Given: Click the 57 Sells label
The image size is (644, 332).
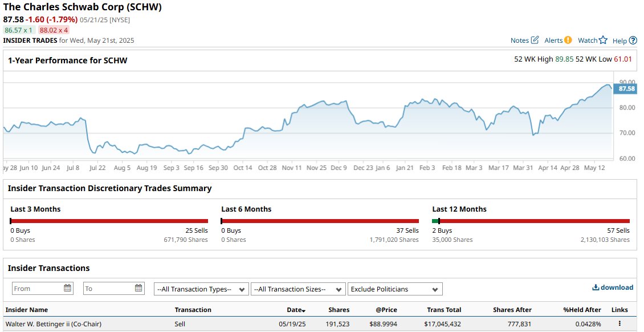Looking at the screenshot, I should tap(618, 230).
